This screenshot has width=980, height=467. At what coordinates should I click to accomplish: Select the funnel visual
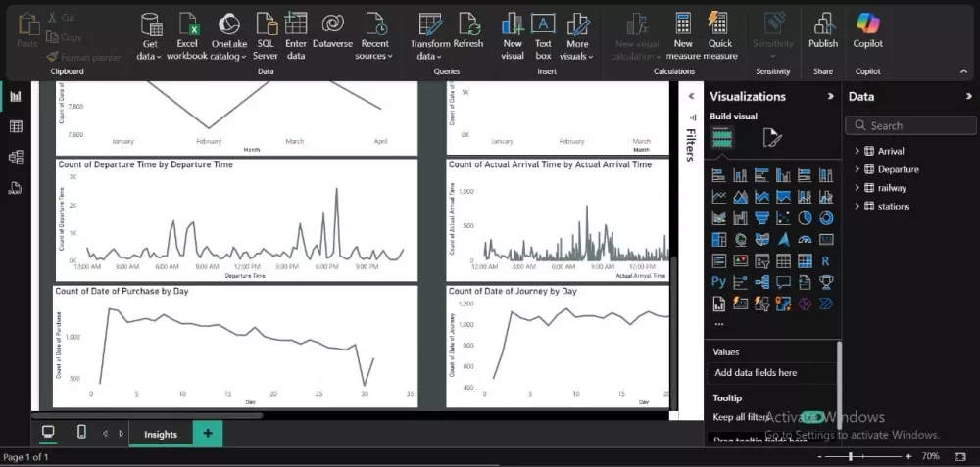(x=761, y=218)
